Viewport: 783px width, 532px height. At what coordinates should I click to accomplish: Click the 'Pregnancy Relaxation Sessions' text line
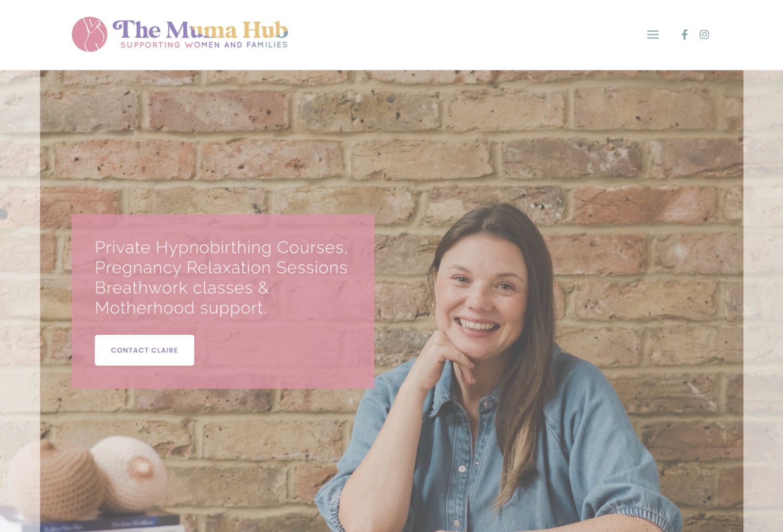click(221, 268)
